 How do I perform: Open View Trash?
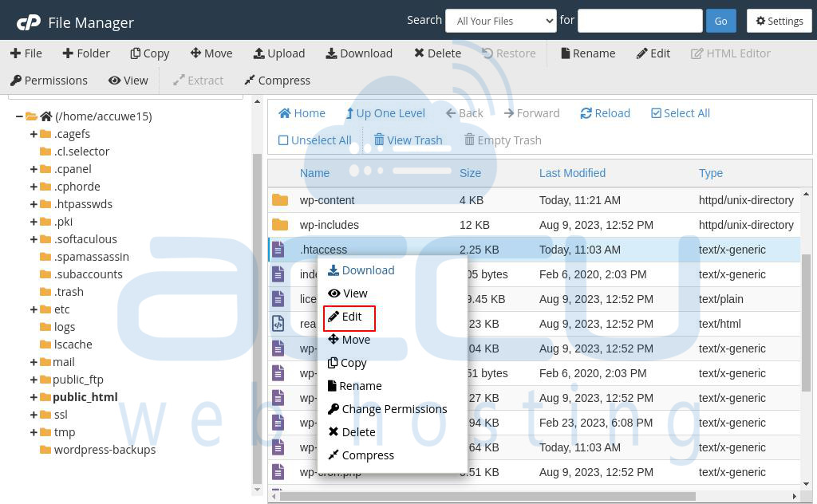[408, 140]
